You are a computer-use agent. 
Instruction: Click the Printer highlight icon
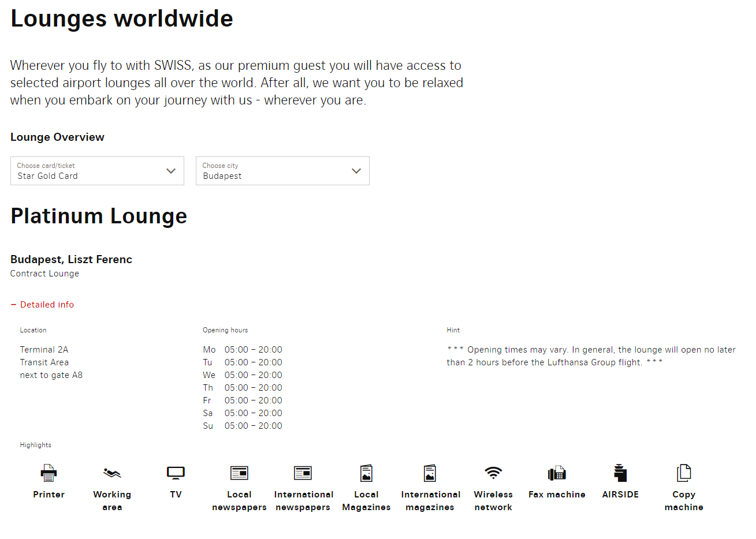click(x=49, y=473)
